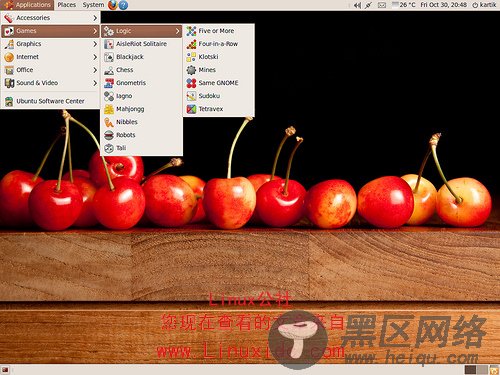Open the Applications menu
Image resolution: width=500 pixels, height=375 pixels.
27,5
